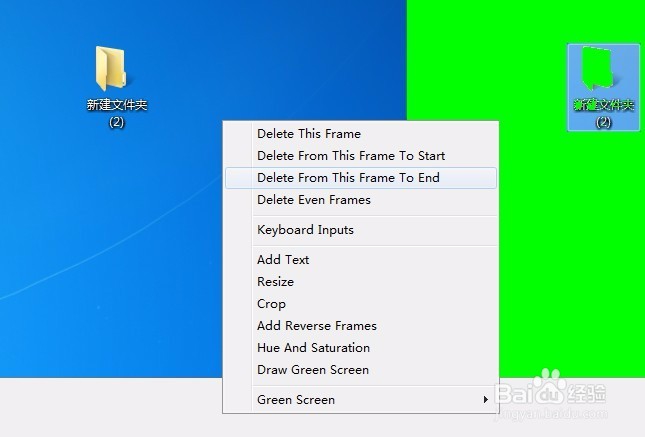Screen dimensions: 645x437
Task: Select Add Reverse Frames option
Action: pos(361,326)
